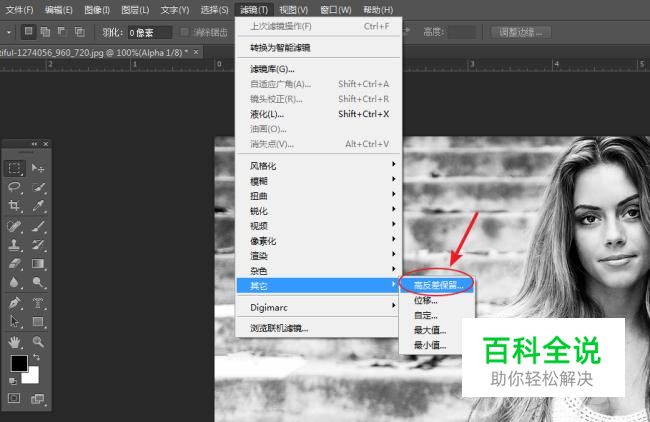Image resolution: width=650 pixels, height=422 pixels.
Task: Click the feather 0 像素 input field
Action: (x=149, y=32)
